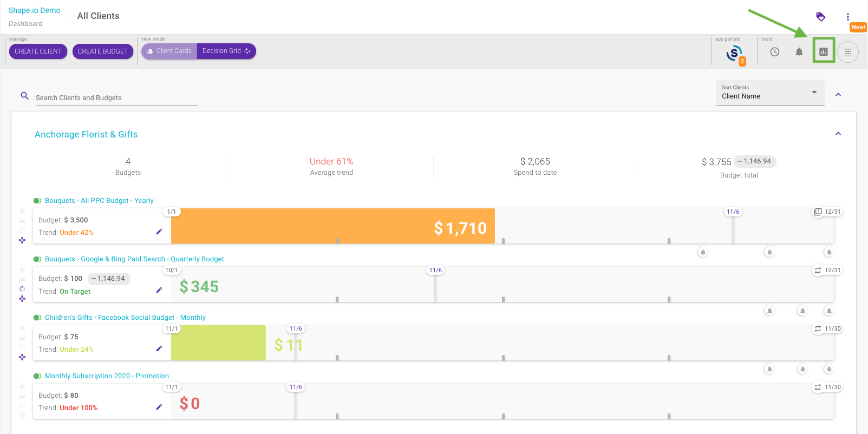Toggle active status of Bouquets All PPC Budget

(37, 201)
